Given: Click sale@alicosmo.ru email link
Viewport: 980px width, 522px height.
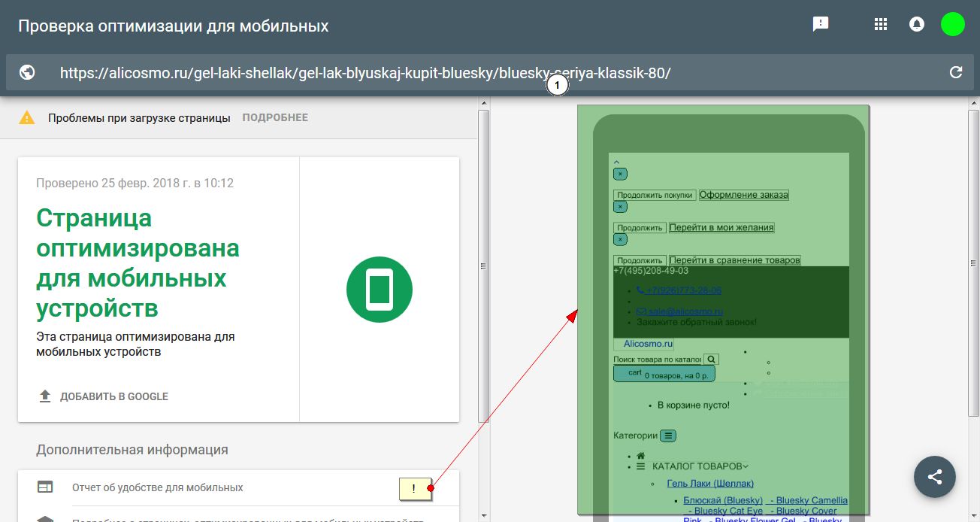Looking at the screenshot, I should point(679,311).
